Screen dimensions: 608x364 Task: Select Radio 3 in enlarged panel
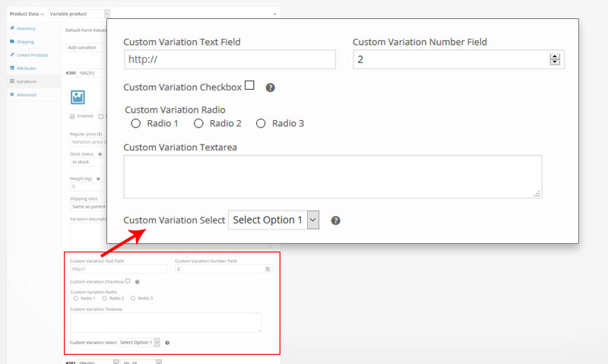[x=261, y=123]
